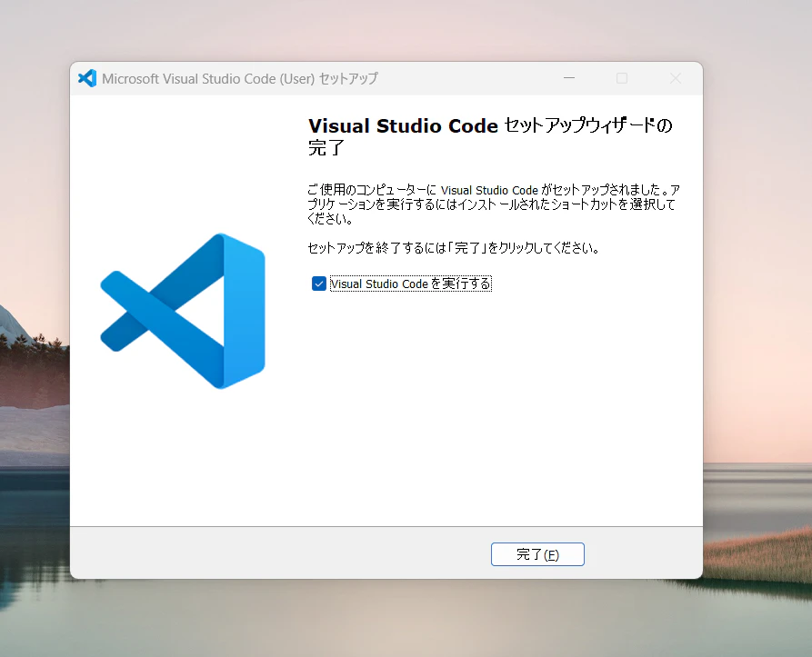812x657 pixels.
Task: Click the title text Microsoft Visual Studio Code (User) セットアップ
Action: tap(240, 79)
